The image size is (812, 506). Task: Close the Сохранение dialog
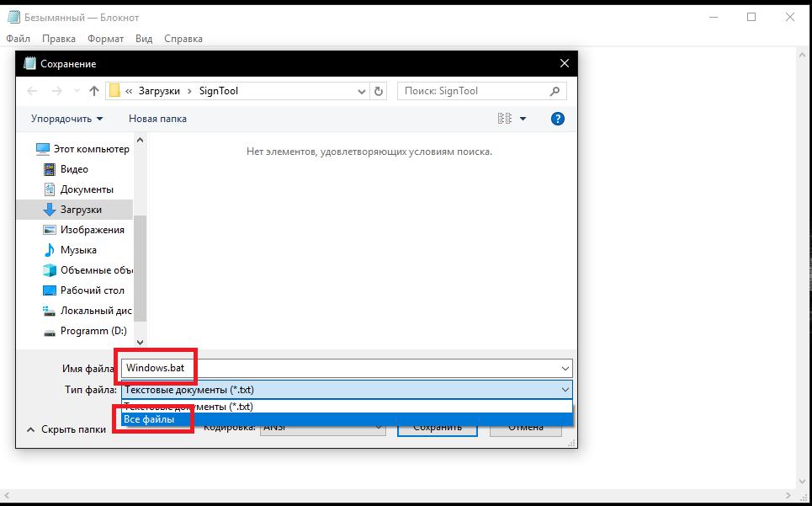(565, 64)
